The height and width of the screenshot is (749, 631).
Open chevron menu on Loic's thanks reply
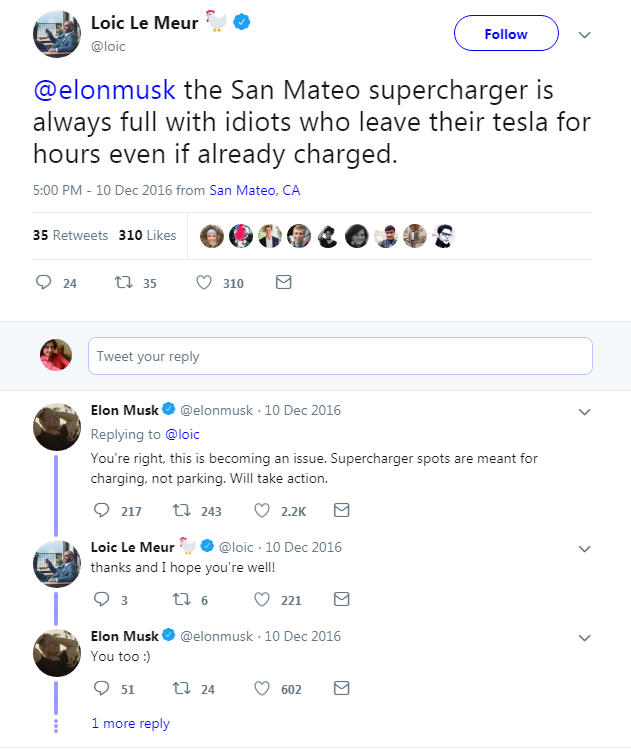(x=586, y=548)
